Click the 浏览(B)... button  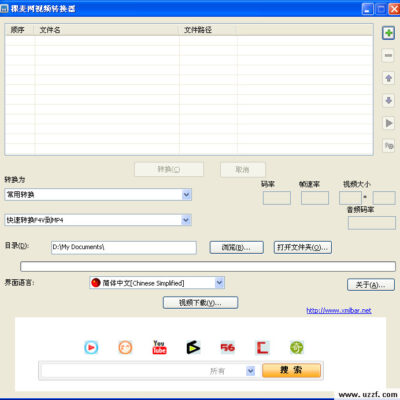point(237,247)
